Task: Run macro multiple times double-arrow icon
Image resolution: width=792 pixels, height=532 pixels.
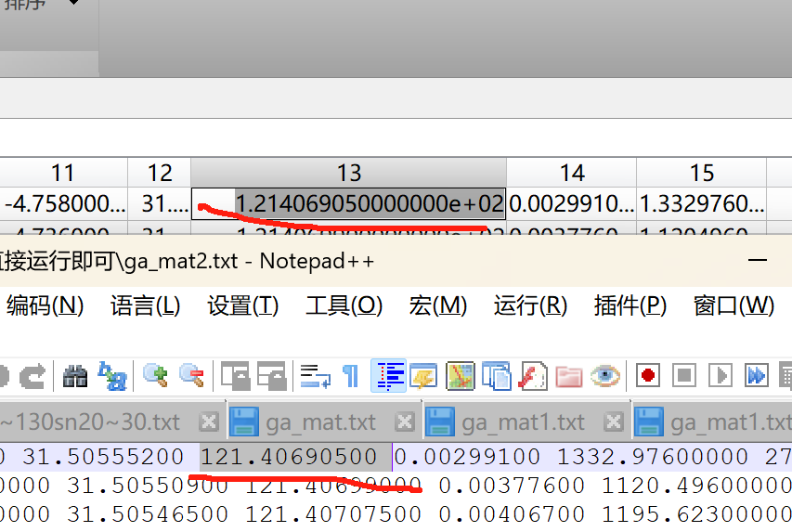Action: pos(757,376)
